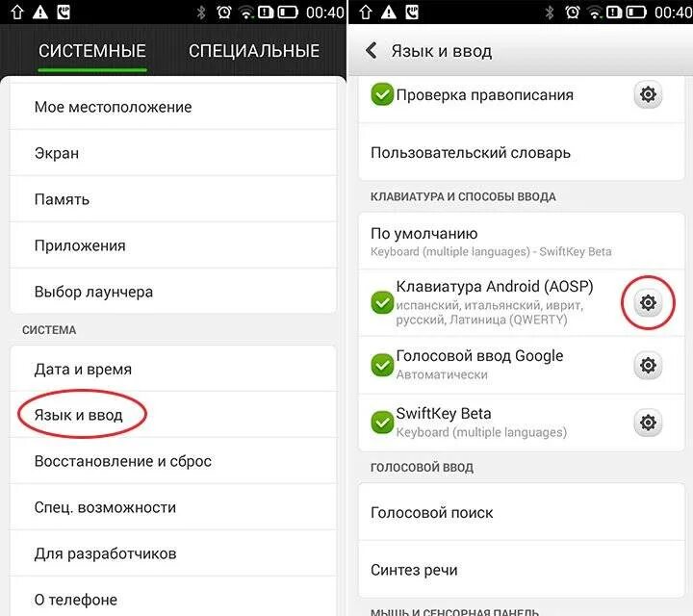The height and width of the screenshot is (616, 693).
Task: Select the СИСТЕМНЫЕ tab
Action: tap(92, 51)
